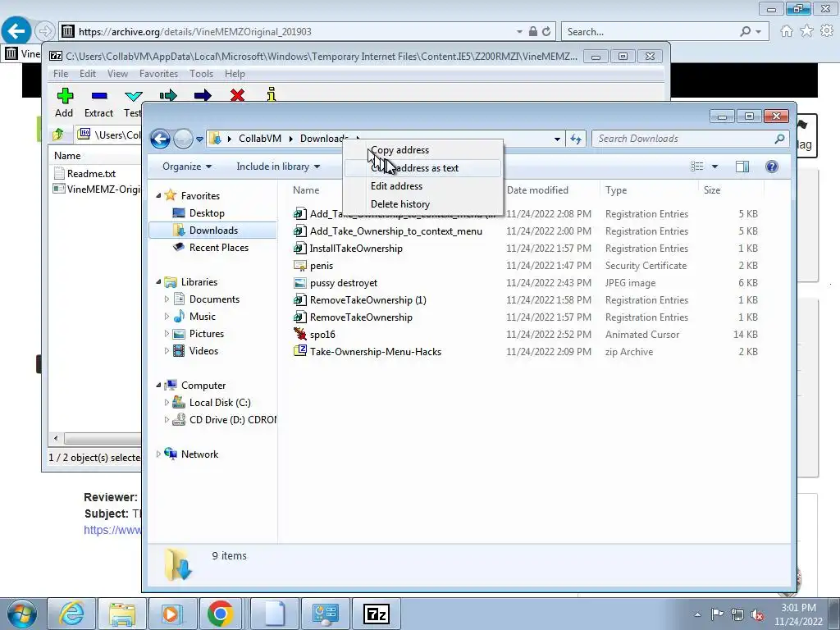Click the 7-Zip Copy arrow icon
Viewport: 840px width, 630px height.
(x=168, y=96)
